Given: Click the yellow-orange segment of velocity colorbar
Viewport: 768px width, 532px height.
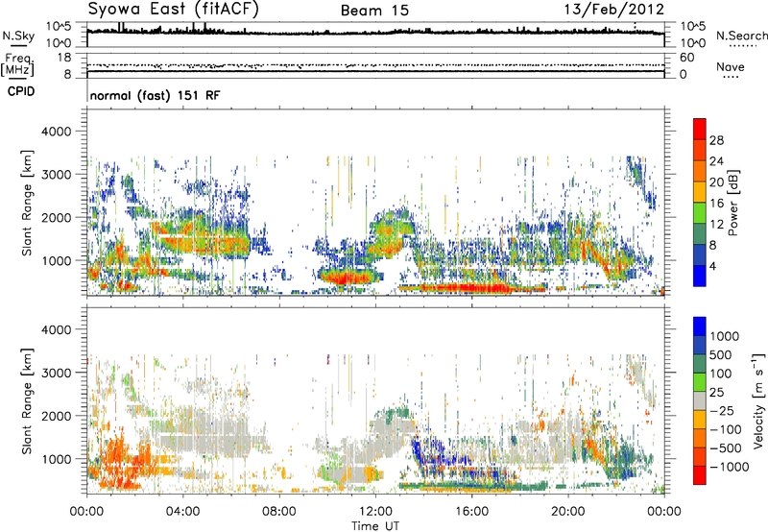Looking at the screenshot, I should pos(700,419).
